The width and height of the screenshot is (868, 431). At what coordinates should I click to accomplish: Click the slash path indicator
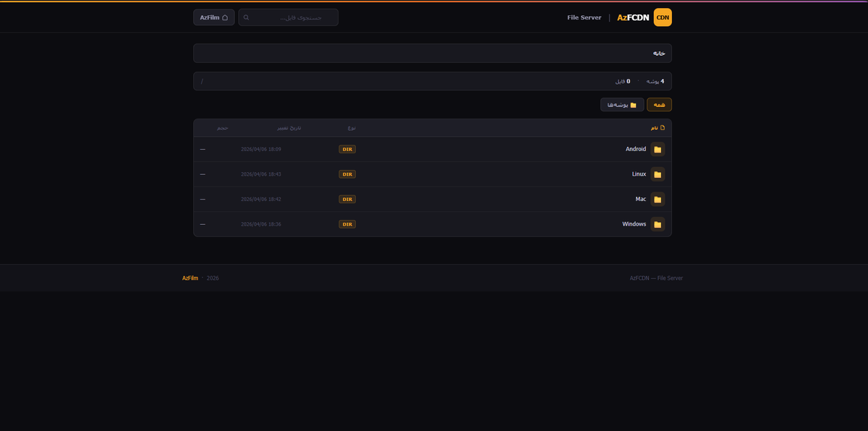tap(202, 81)
